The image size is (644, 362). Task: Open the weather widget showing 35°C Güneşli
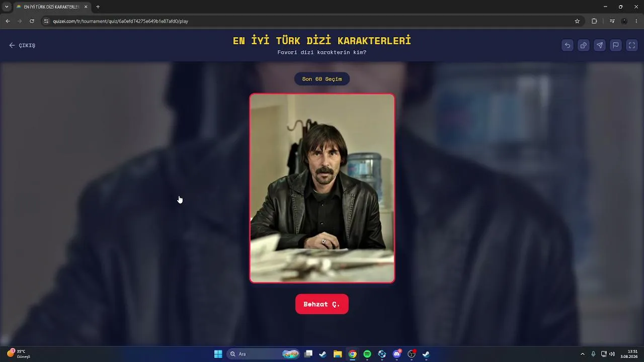point(19,354)
